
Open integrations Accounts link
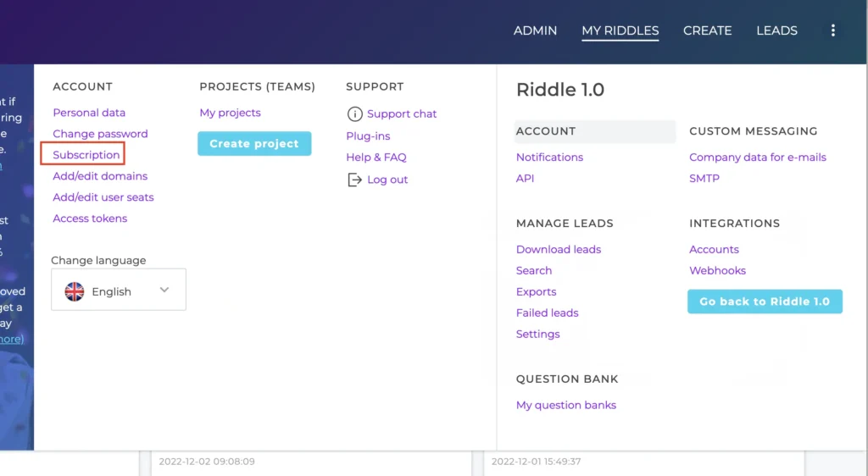tap(714, 249)
